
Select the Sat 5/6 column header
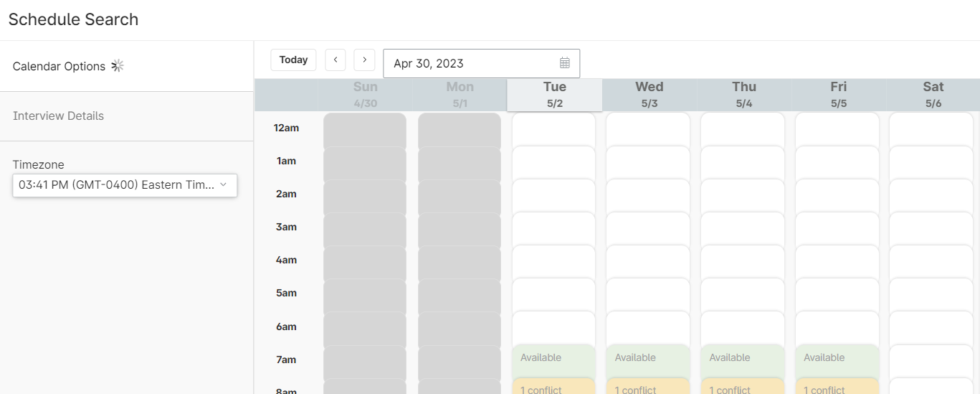[x=933, y=95]
